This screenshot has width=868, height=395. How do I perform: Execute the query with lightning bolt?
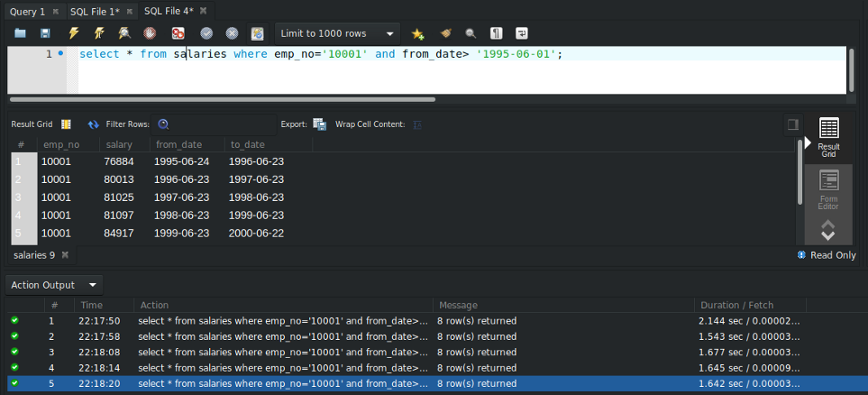(x=74, y=33)
